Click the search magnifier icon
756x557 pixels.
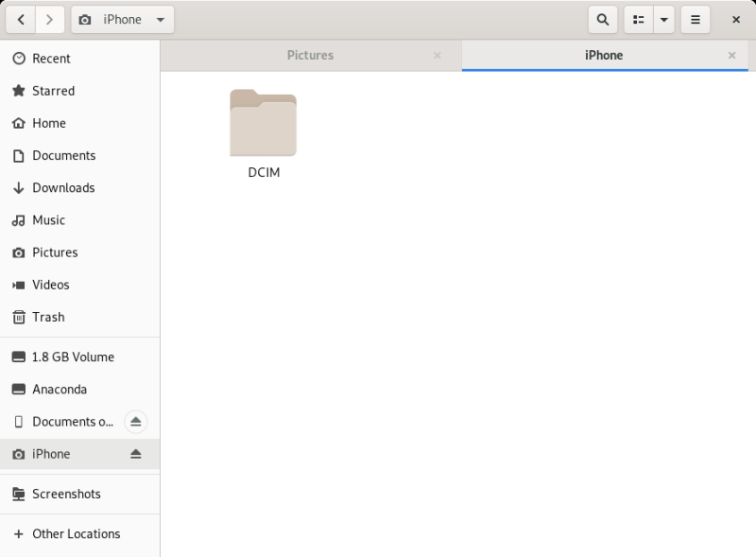coord(603,20)
